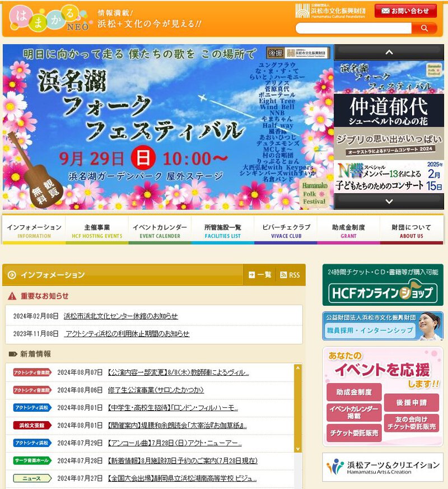The height and width of the screenshot is (489, 448).
Task: Click the circled arrow icon beside インフォメーション
Action: click(x=12, y=275)
